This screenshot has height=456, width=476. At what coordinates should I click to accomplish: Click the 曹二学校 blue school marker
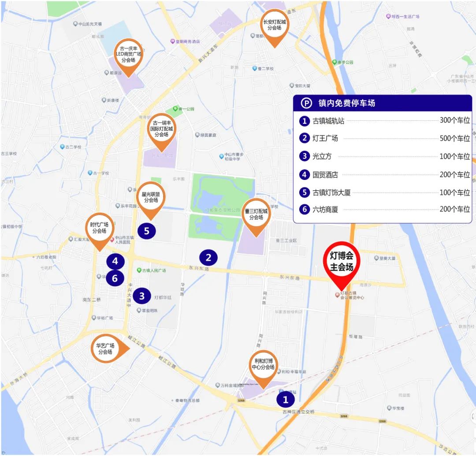pyautogui.click(x=255, y=68)
